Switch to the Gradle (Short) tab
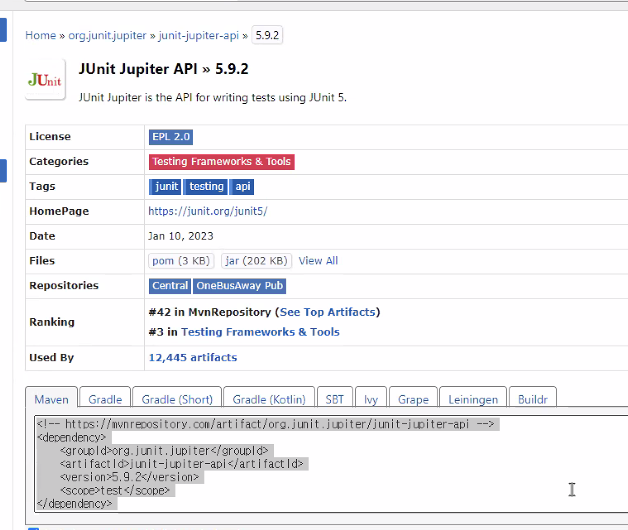This screenshot has height=530, width=628. tap(177, 398)
